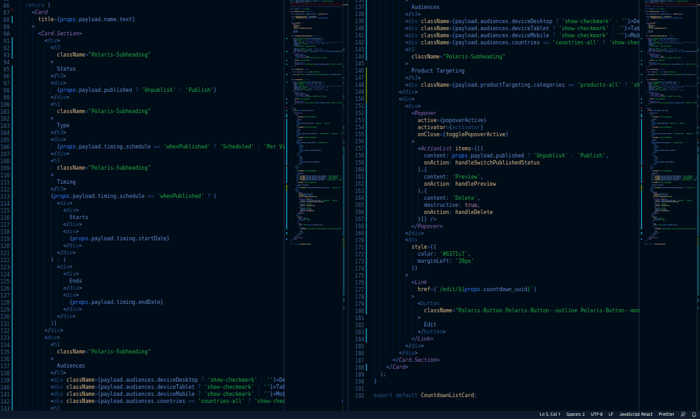Change indentation via Spaces: 2

(575, 414)
